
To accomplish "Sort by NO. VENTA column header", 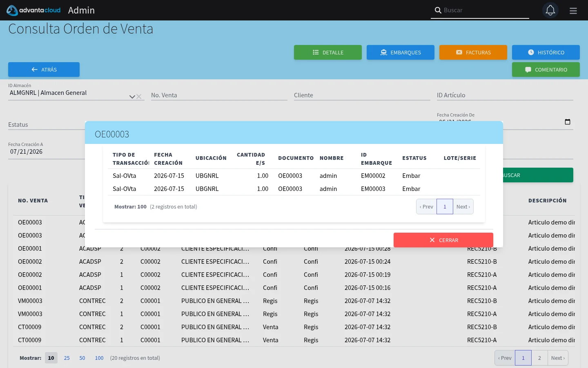I will pyautogui.click(x=33, y=200).
